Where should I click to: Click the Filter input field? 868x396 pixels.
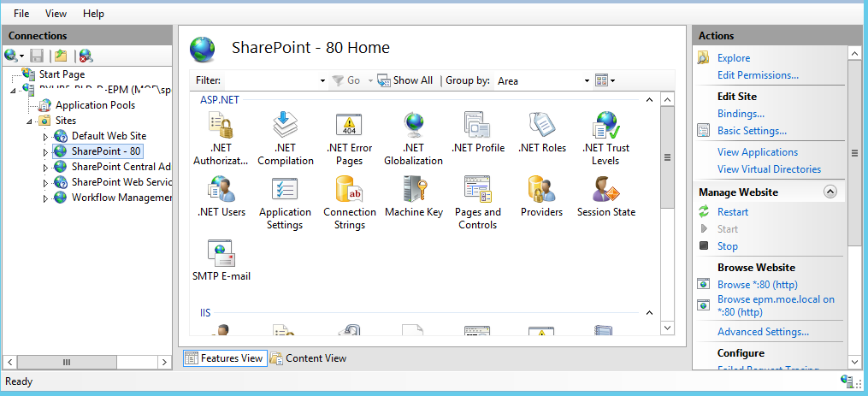pos(271,81)
